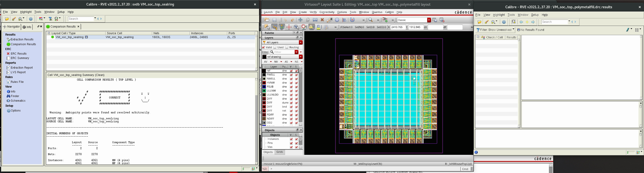The height and width of the screenshot is (173, 644).
Task: Open the ref drawing layer dropdown
Action: [x=301, y=57]
